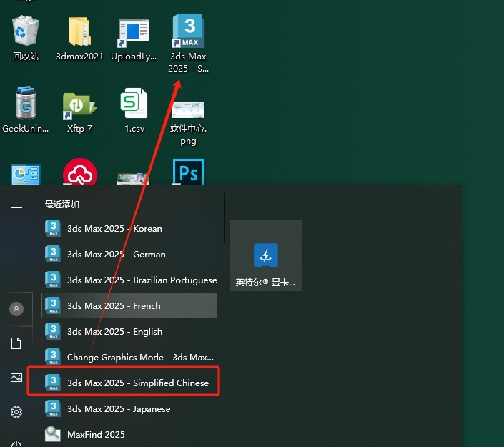Open Pictures icon in Start sidebar
The image size is (504, 447).
(x=16, y=378)
